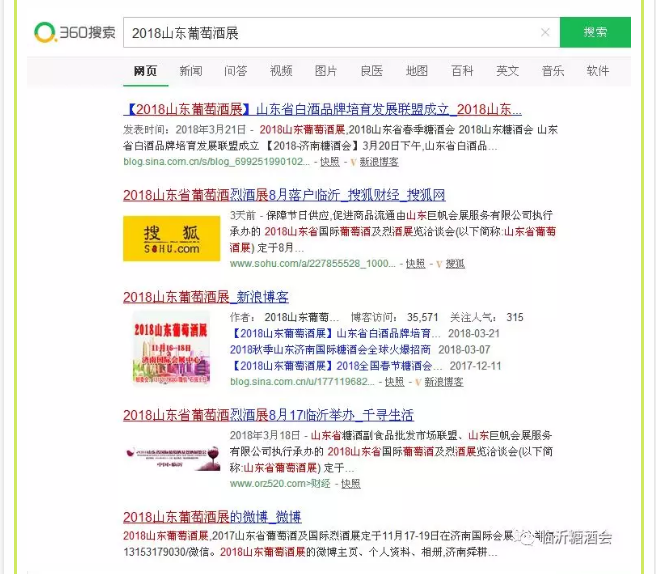Open the 2018山东葡萄酒展_新浪博客 result title
This screenshot has width=656, height=574.
click(206, 297)
